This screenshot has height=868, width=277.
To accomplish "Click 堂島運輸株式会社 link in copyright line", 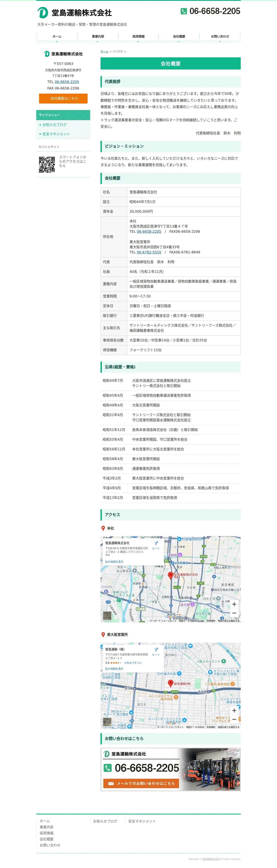I will 211,859.
